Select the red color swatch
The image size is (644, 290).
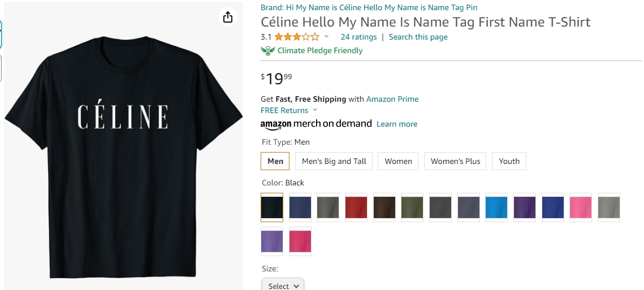(356, 207)
